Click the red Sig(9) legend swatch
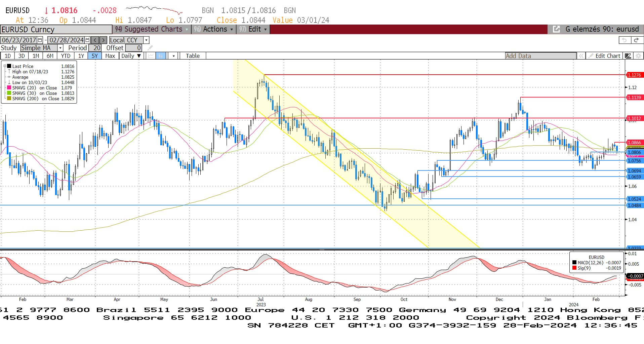 tap(574, 268)
